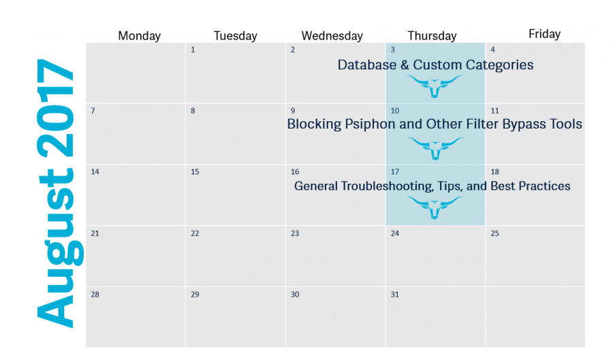Select the day cell for August 28
613x364 pixels.
136,317
